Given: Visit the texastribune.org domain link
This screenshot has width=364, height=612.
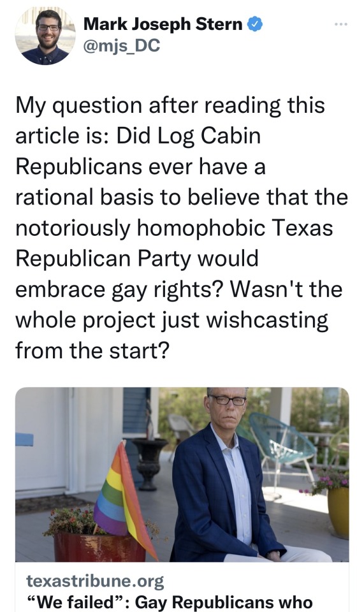Looking at the screenshot, I should point(95,581).
